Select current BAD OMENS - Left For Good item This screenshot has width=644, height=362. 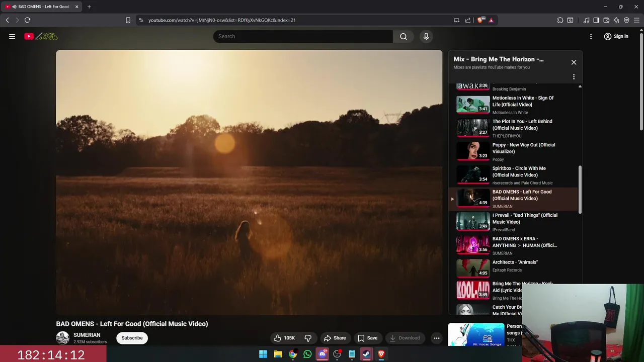click(513, 199)
